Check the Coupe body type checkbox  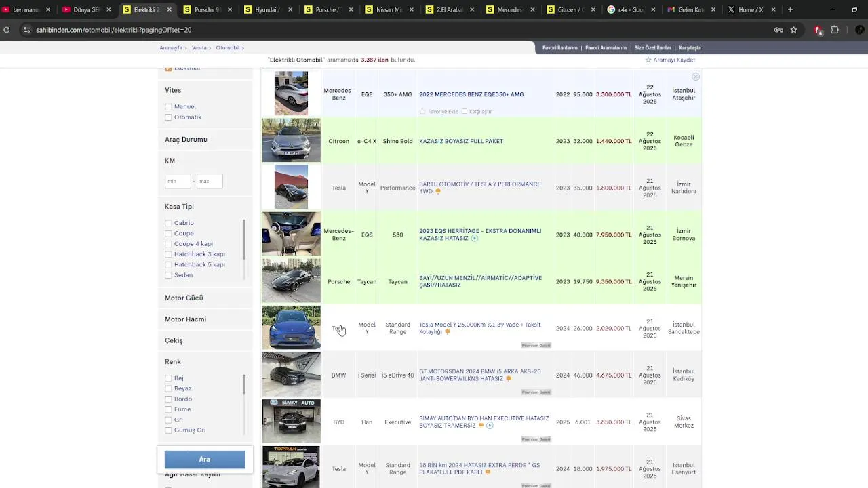click(168, 233)
